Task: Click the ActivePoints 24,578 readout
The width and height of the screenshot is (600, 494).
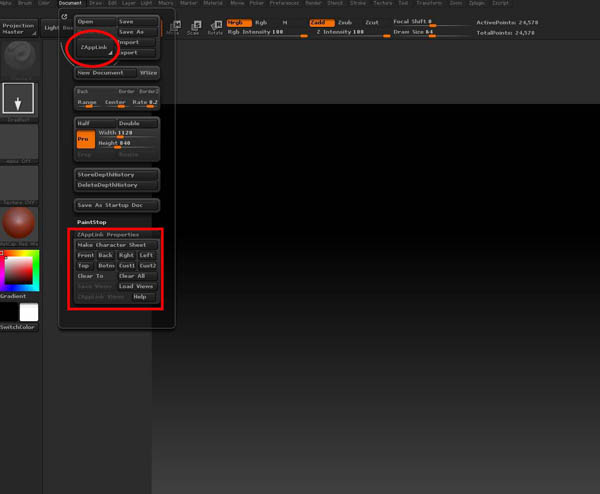Action: point(507,23)
